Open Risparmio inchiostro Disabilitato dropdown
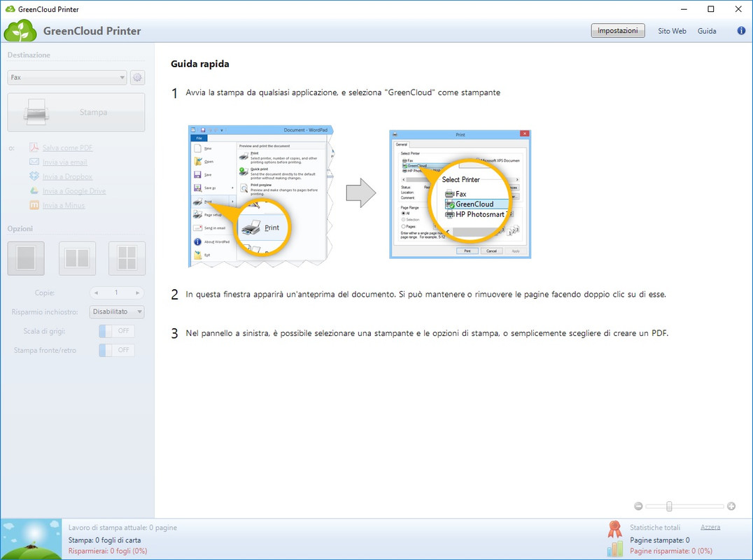 click(x=117, y=311)
